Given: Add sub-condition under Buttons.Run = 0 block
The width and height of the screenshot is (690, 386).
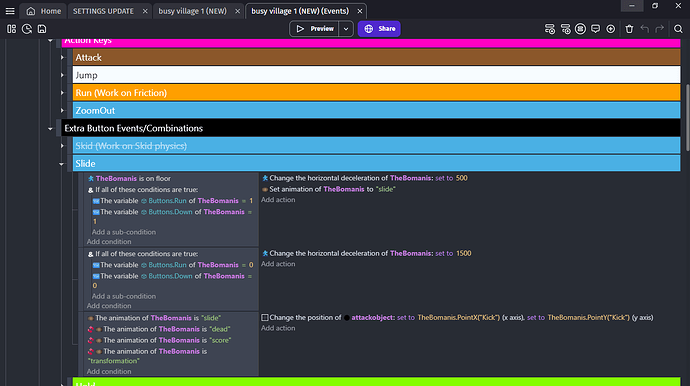Looking at the screenshot, I should point(124,296).
